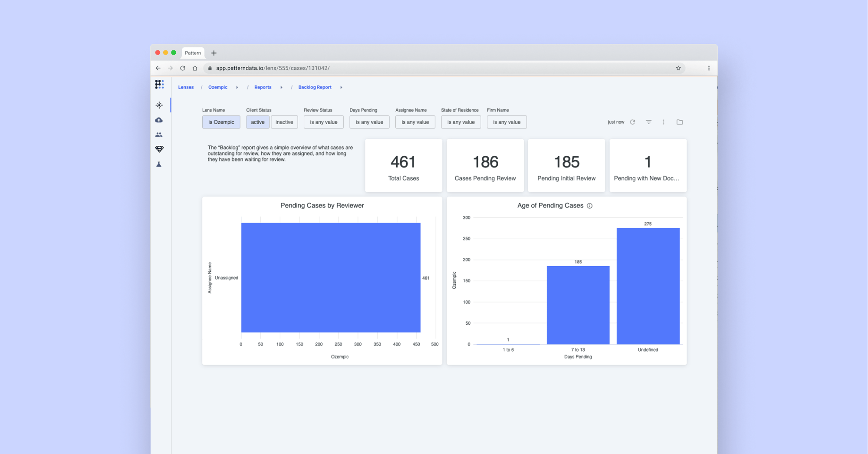Image resolution: width=868 pixels, height=454 pixels.
Task: Reload the browser page
Action: [x=183, y=68]
